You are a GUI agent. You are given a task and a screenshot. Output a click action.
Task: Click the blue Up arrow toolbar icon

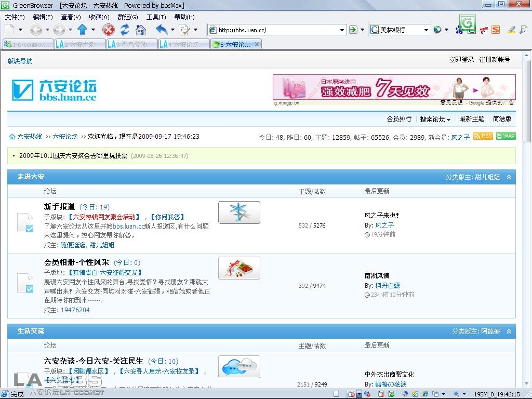click(82, 30)
